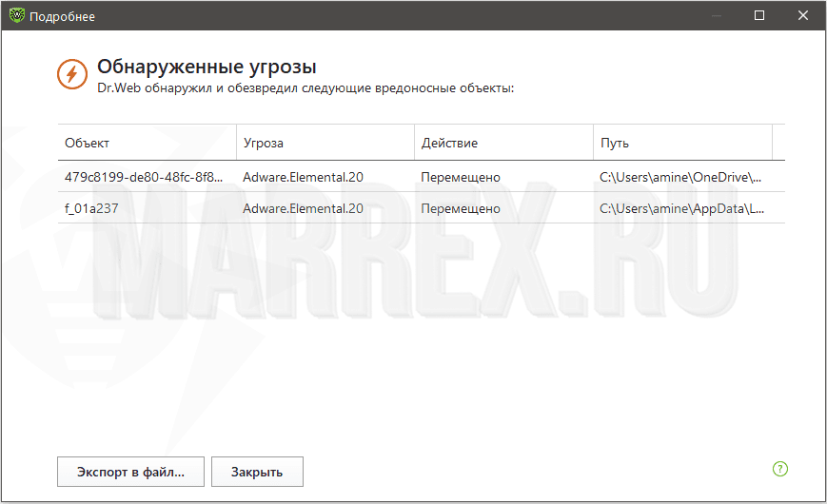Maximize the Подробнее window
The height and width of the screenshot is (504, 827).
click(759, 15)
